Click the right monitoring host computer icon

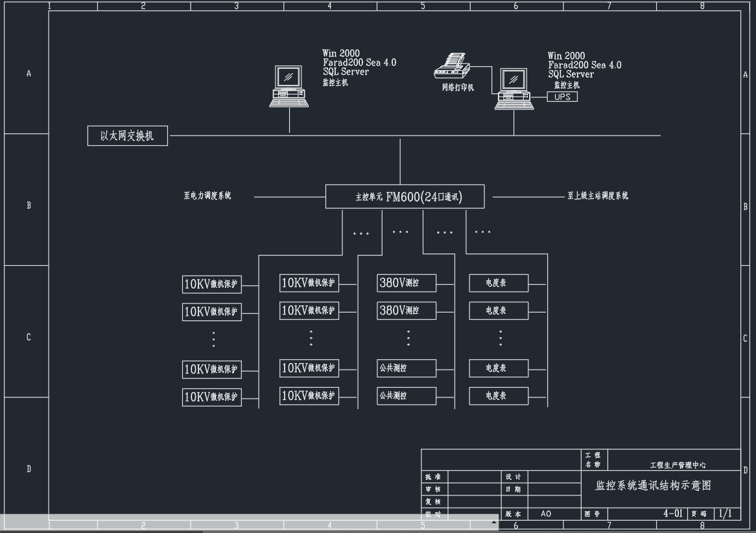click(x=514, y=89)
